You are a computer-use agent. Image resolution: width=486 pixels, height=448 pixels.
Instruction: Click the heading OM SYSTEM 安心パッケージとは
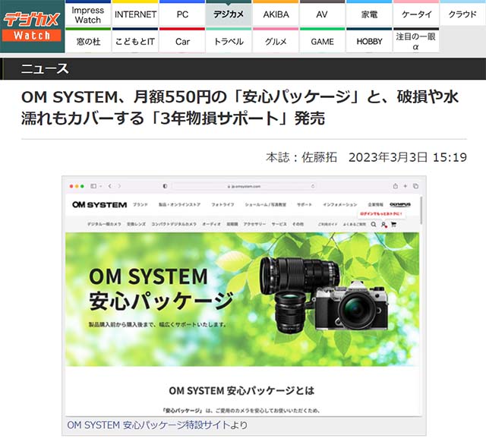241,391
